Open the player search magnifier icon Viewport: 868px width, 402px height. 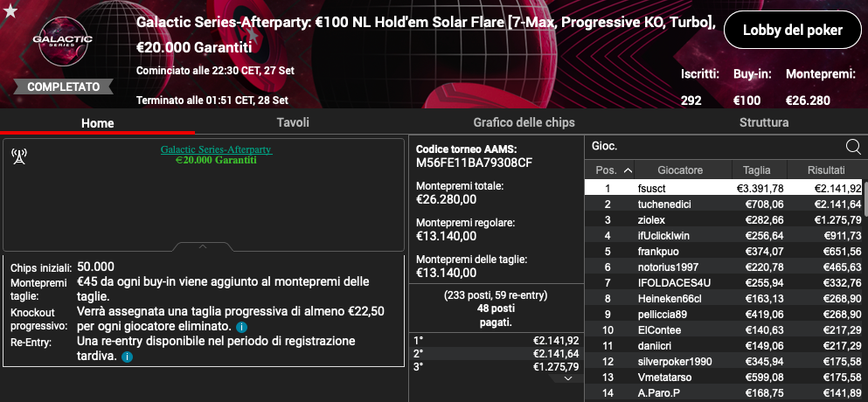click(853, 147)
